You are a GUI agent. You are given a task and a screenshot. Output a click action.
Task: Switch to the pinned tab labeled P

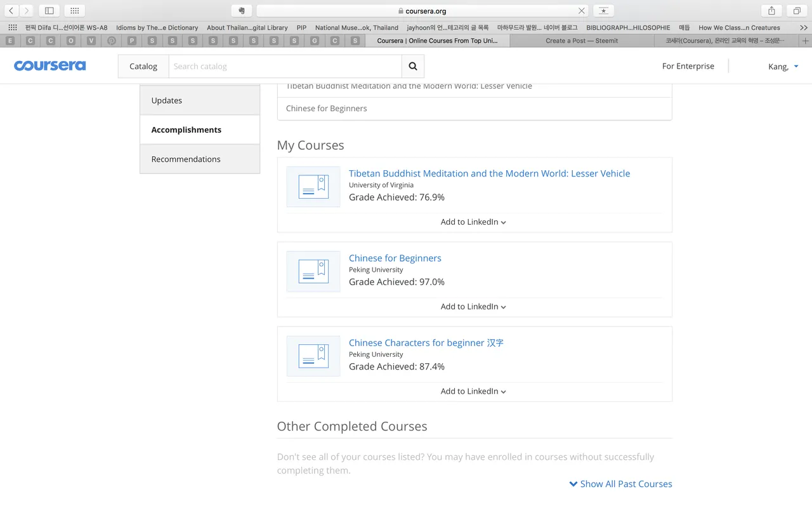(x=132, y=41)
